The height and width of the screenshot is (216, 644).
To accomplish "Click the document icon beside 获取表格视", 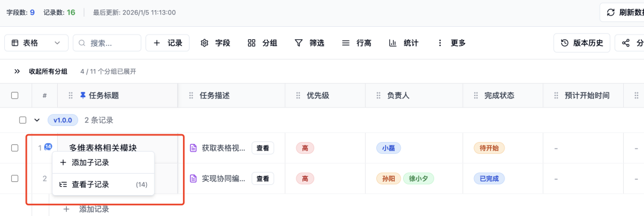I will (x=193, y=148).
